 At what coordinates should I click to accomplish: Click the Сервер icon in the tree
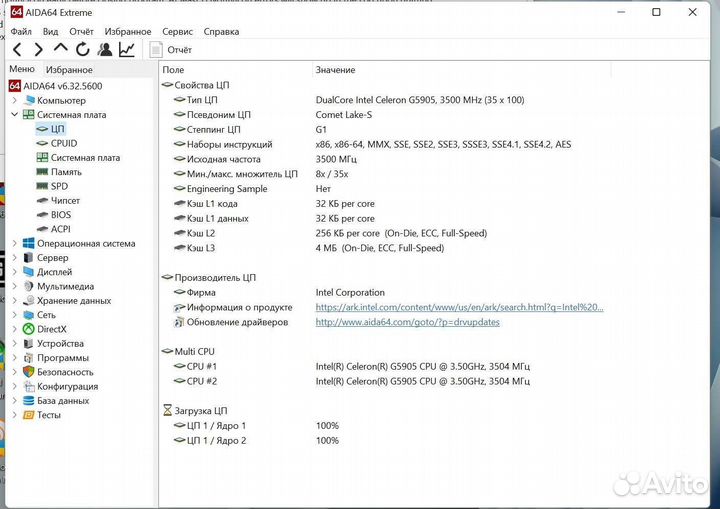[x=28, y=258]
